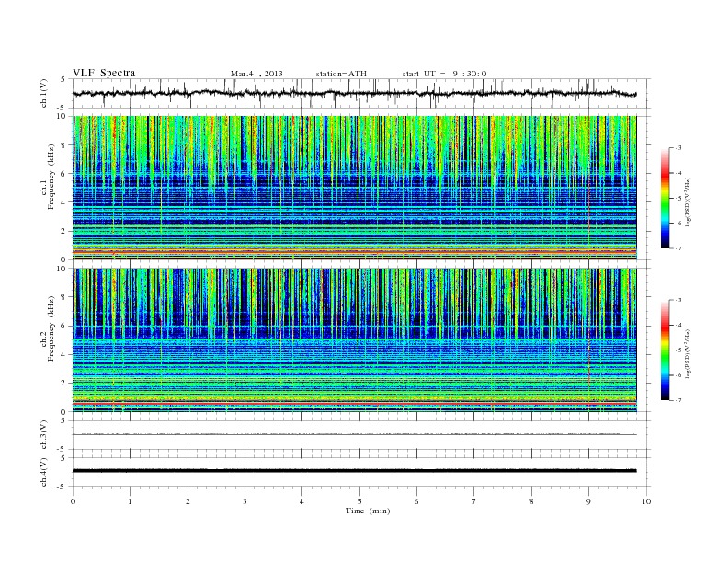Click the ch.1 colorbar 'log(PSD)(V²/Hz)' label
This screenshot has height=563, width=728.
(688, 201)
